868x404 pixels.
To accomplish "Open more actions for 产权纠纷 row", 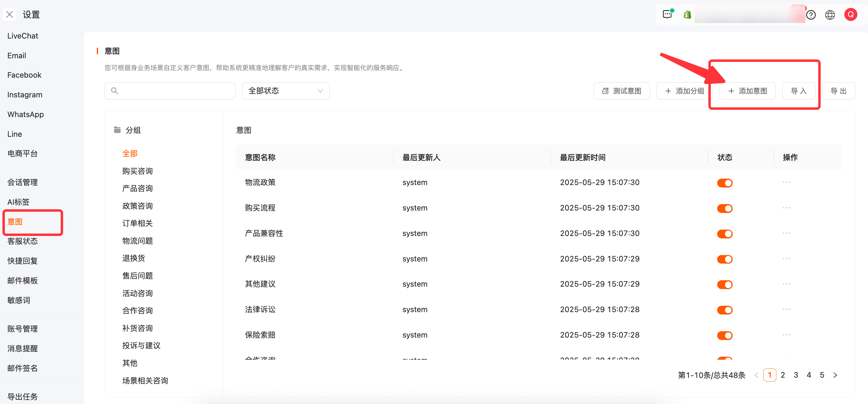I will pyautogui.click(x=786, y=258).
